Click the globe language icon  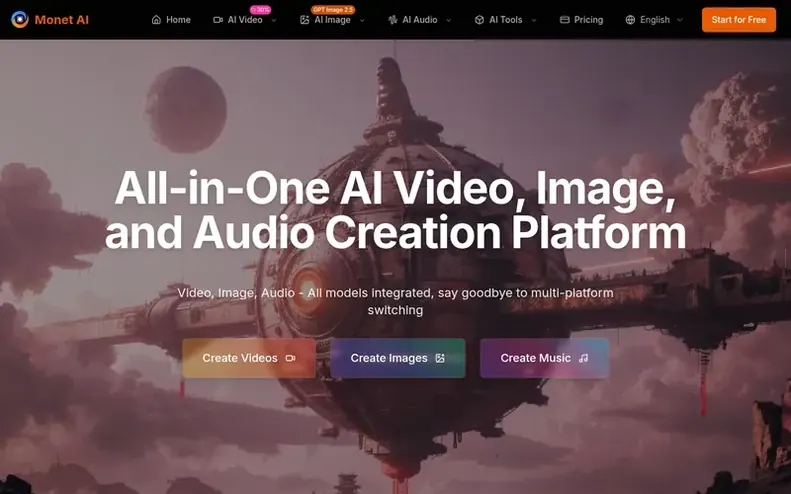[630, 20]
